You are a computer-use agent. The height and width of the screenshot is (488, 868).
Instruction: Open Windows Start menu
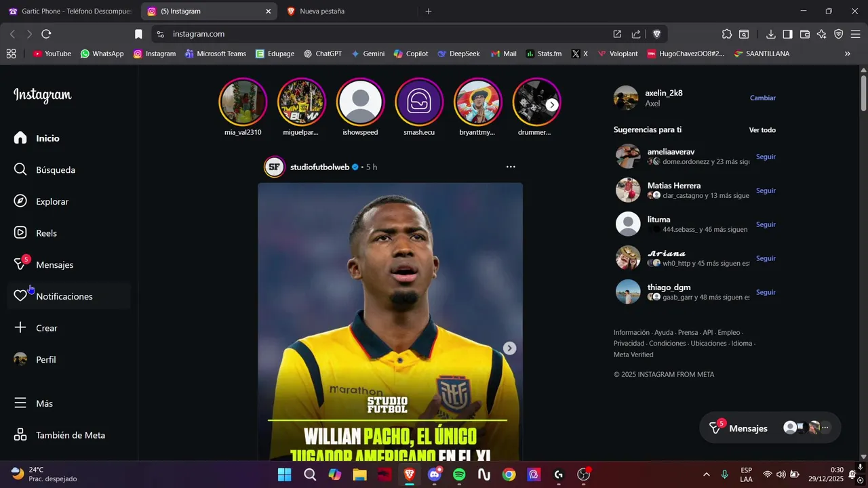(x=285, y=474)
